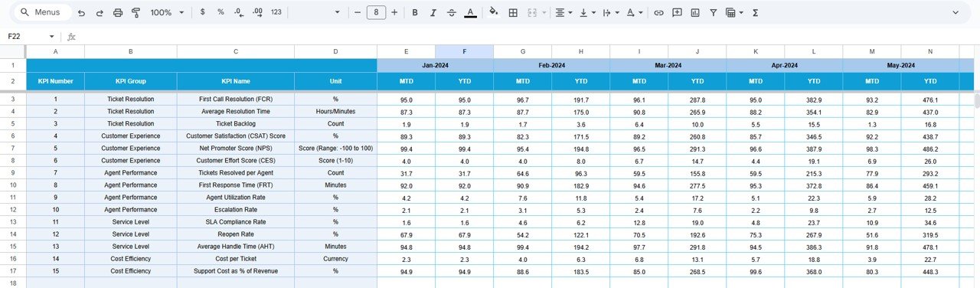Print the spreadsheet with printer icon
This screenshot has width=980, height=288.
[x=118, y=13]
